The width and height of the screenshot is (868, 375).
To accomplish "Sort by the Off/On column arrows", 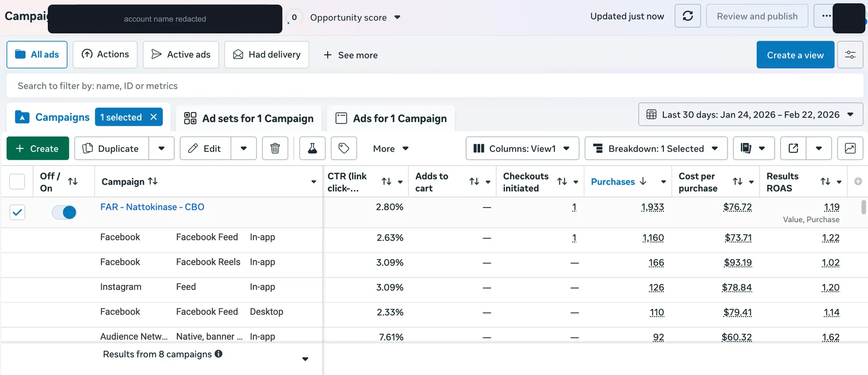I will pos(73,182).
